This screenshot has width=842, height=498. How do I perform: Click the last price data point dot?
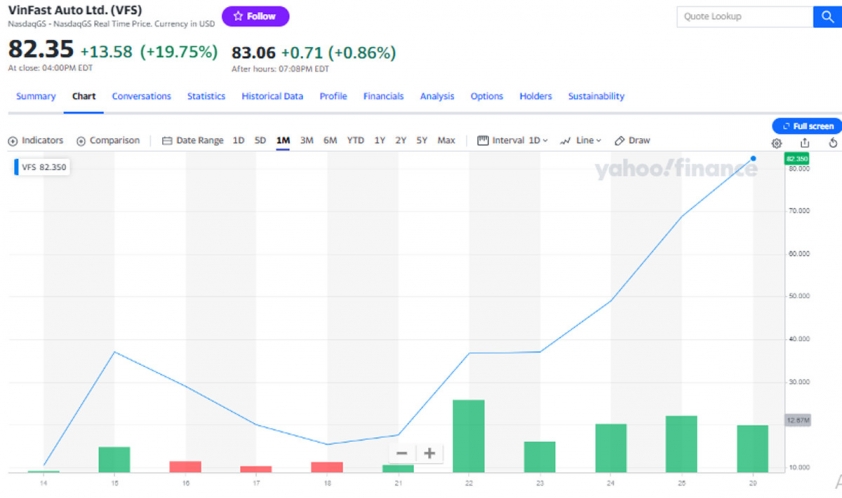(x=753, y=158)
